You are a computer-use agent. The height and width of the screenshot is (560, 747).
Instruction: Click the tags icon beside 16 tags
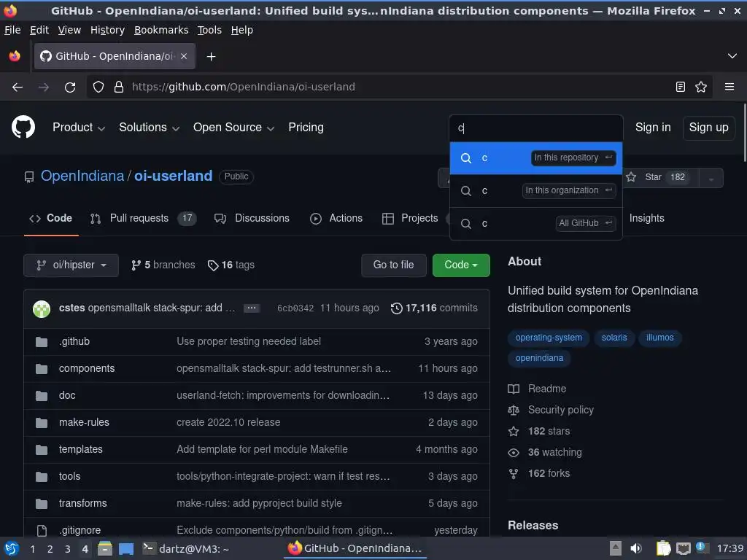click(x=213, y=265)
